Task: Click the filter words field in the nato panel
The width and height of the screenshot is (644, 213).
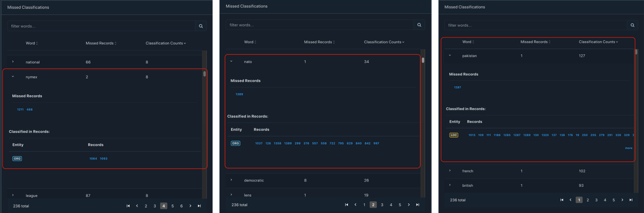Action: (x=320, y=25)
